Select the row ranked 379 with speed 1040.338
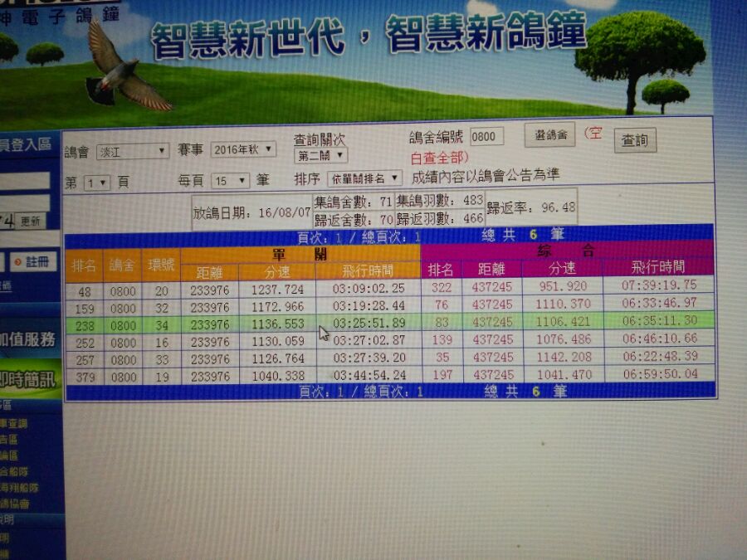The image size is (747, 560). click(x=390, y=375)
